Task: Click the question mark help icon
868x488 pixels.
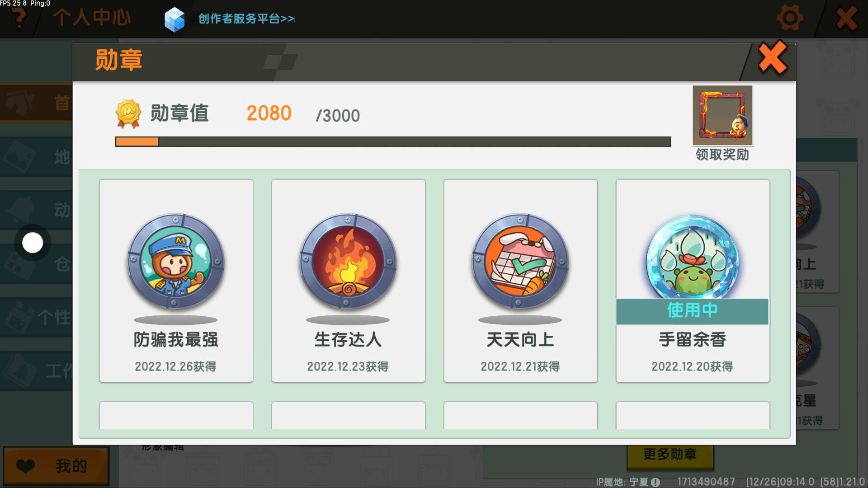Action: [19, 18]
